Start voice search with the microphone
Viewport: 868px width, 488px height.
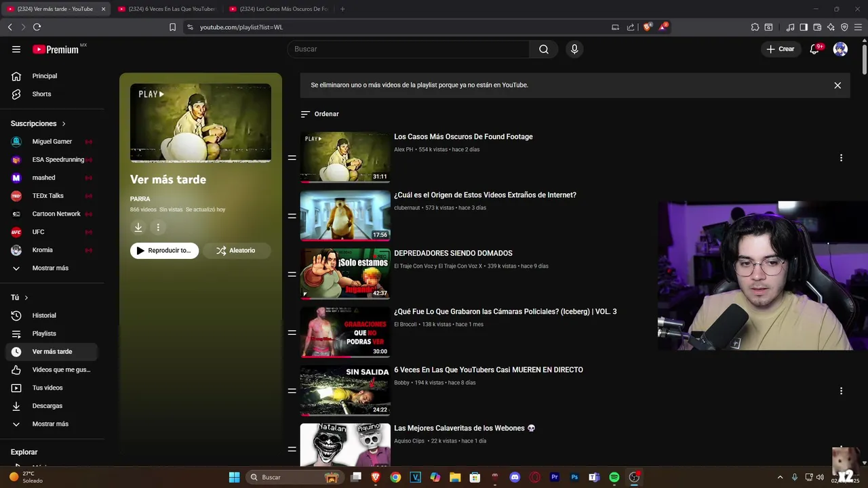574,49
